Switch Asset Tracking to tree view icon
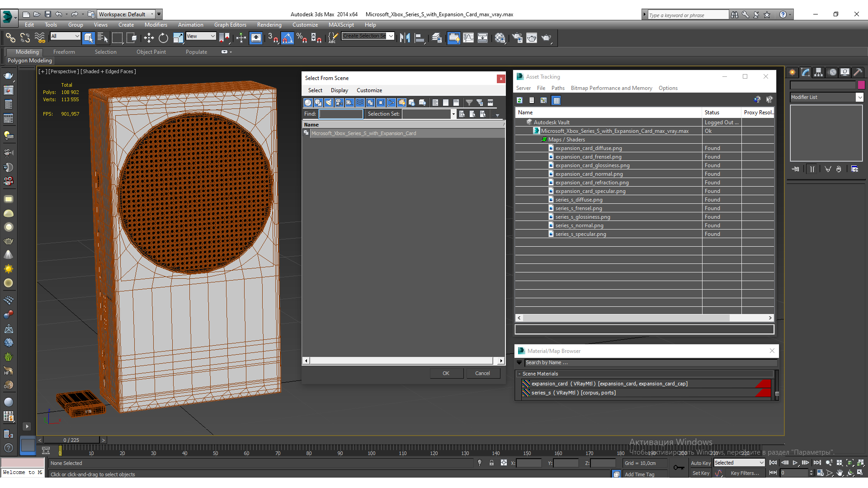868x488 pixels. [x=544, y=100]
